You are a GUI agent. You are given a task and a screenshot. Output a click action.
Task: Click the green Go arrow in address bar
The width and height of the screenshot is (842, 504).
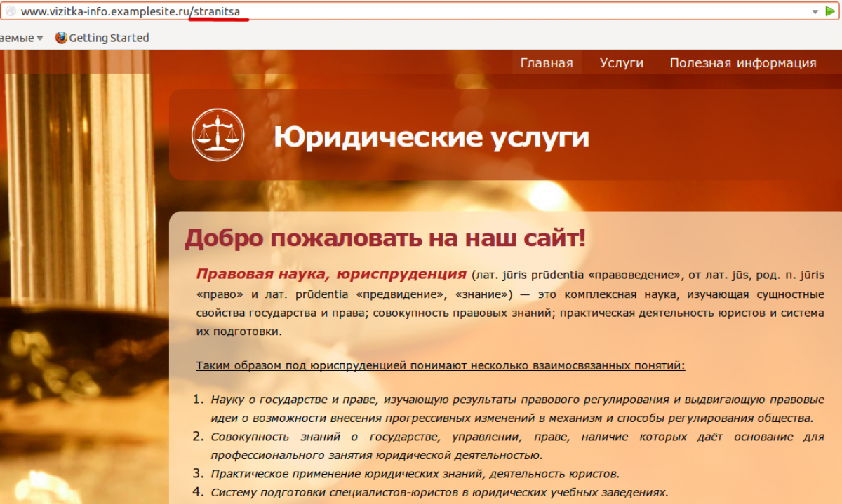830,12
